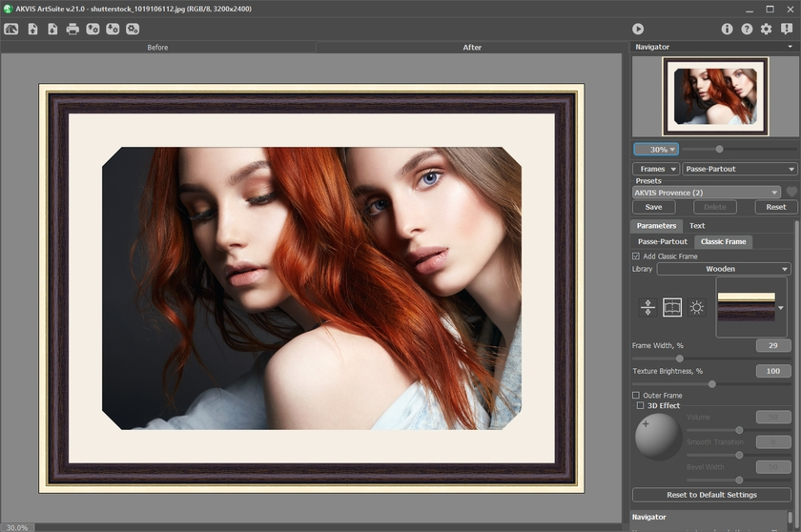Open the Wooden library dropdown
This screenshot has height=532, width=801.
point(724,269)
